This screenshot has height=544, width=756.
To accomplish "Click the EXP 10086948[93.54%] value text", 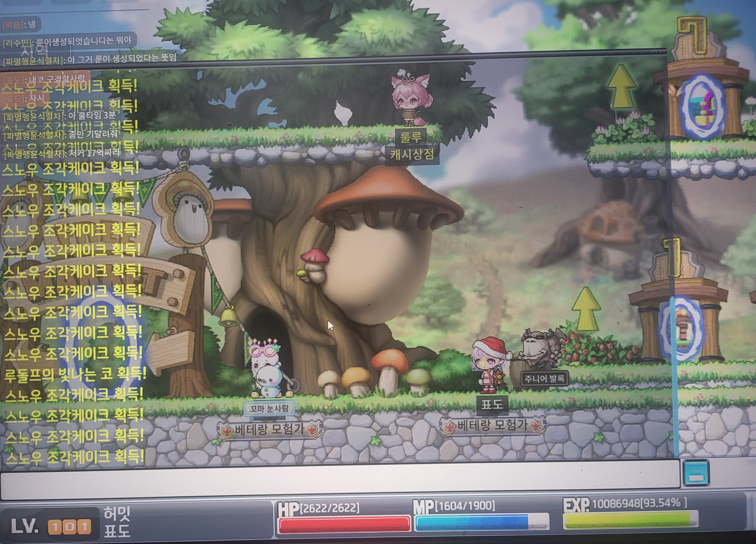I will point(639,503).
